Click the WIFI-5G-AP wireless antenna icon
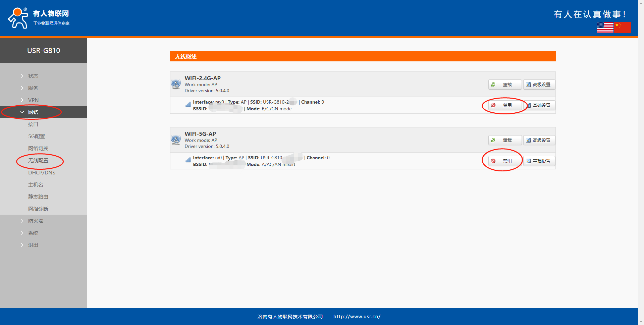 coord(176,140)
